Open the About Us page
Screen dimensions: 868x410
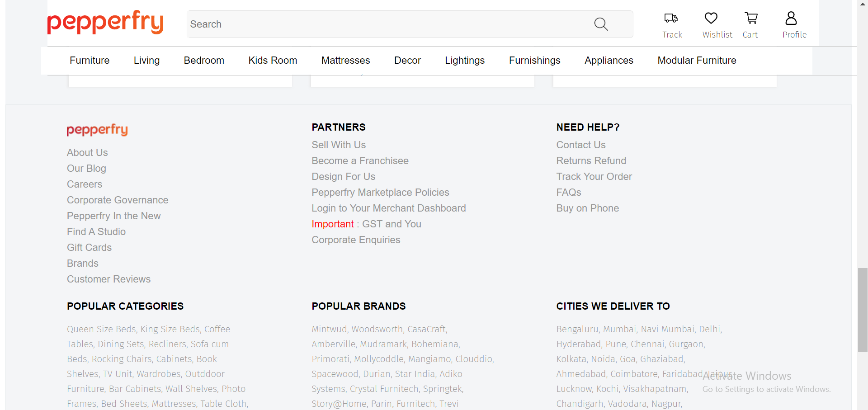(x=87, y=152)
